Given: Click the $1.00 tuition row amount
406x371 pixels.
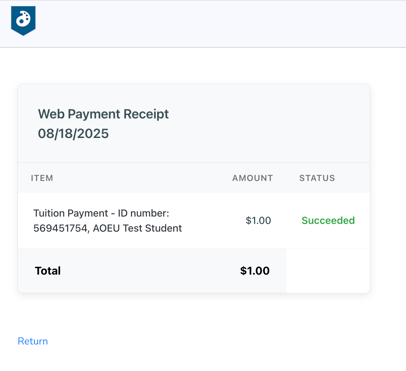Looking at the screenshot, I should tap(258, 220).
